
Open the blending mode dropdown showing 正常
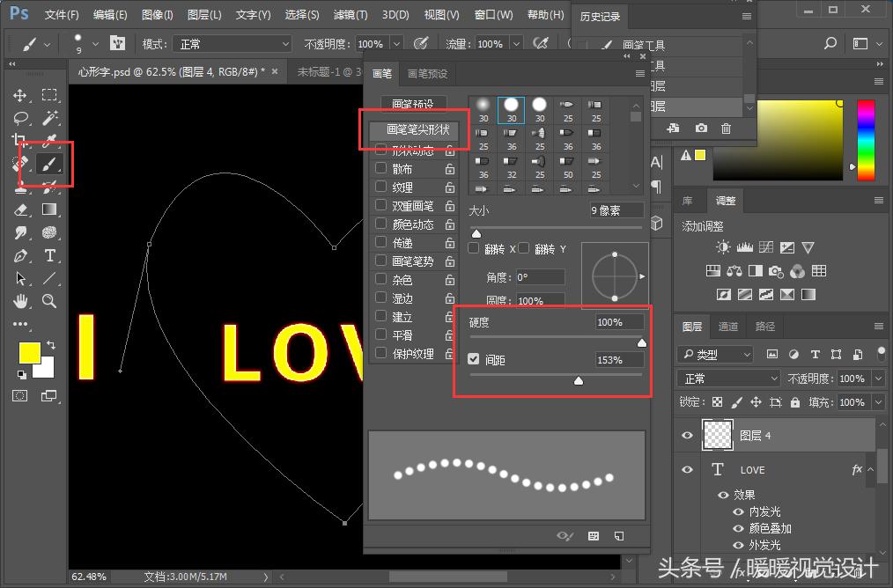(727, 378)
